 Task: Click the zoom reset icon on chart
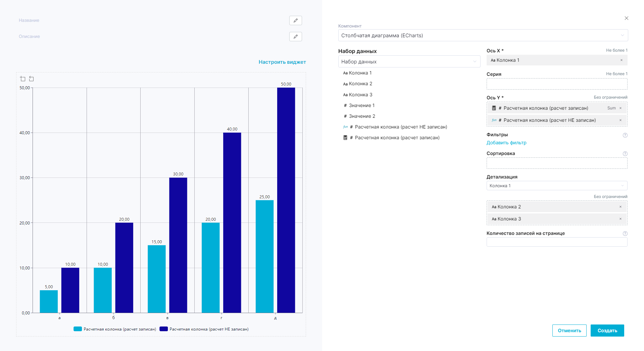click(x=32, y=79)
